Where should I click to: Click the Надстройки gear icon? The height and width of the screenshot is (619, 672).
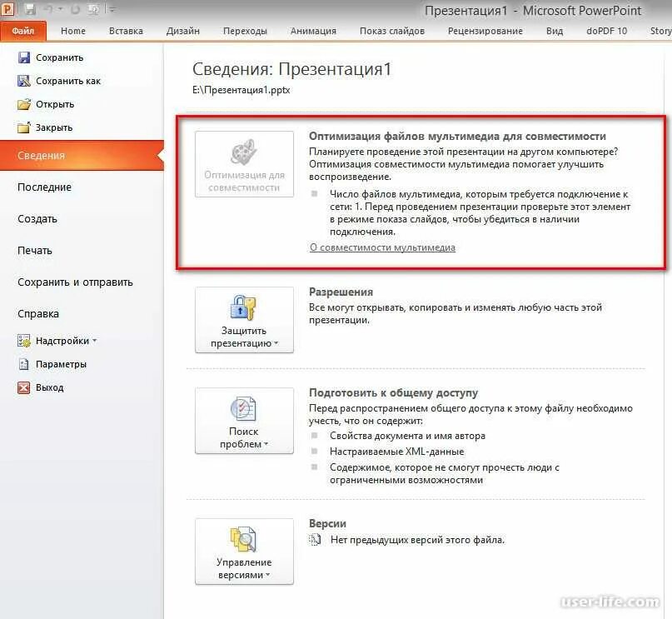click(x=24, y=341)
